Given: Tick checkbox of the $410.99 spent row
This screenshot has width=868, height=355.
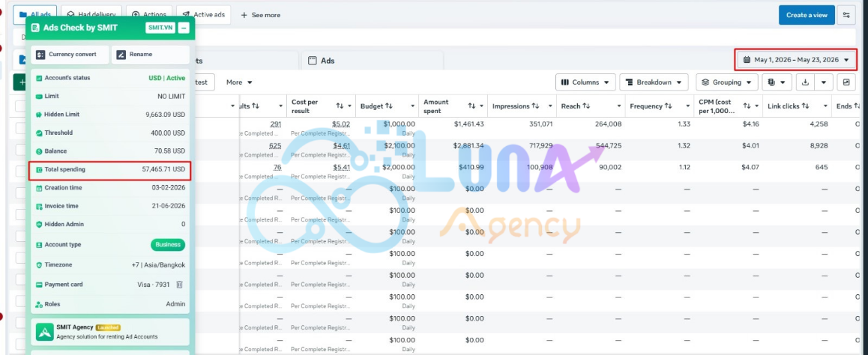Looking at the screenshot, I should click(20, 172).
